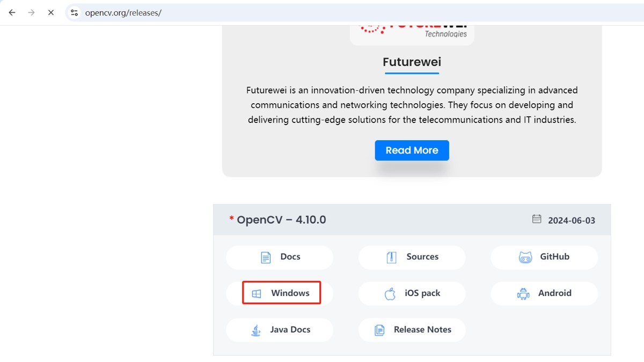Open site information icon in address bar
Viewport: 644px width, 362px height.
point(75,13)
